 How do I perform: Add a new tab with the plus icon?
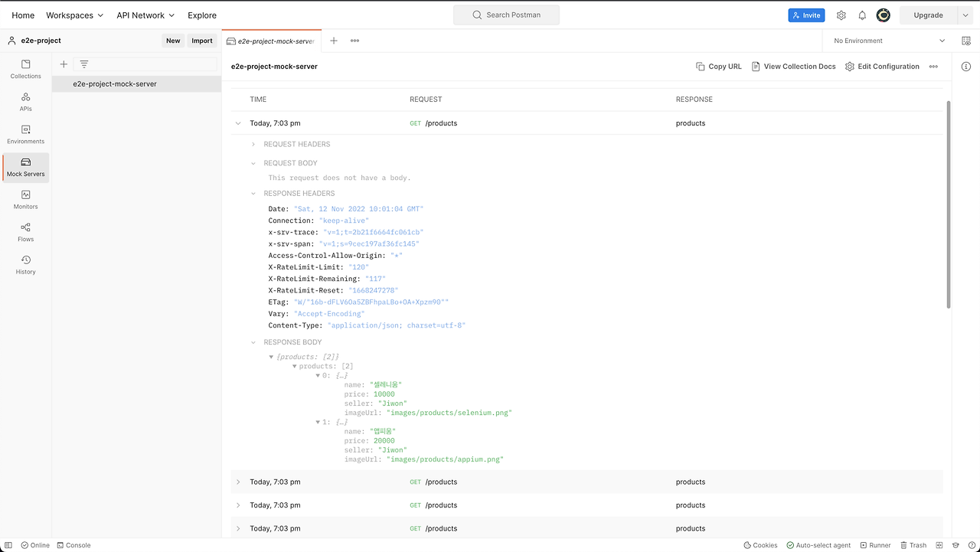click(334, 41)
